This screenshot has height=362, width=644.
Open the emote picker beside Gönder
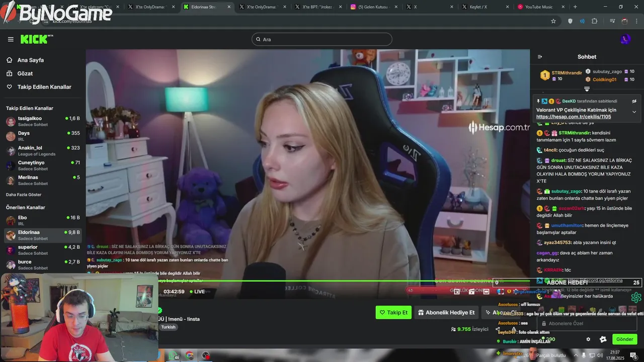[x=603, y=339]
